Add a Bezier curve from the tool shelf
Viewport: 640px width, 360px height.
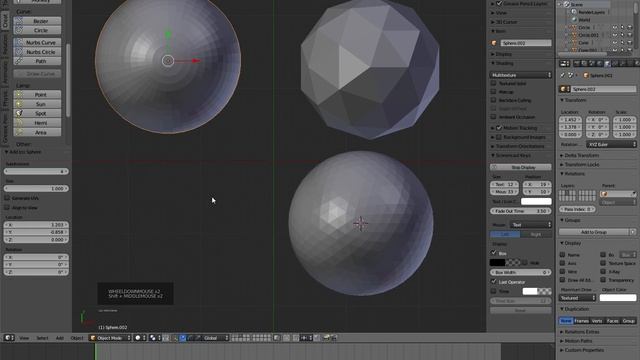pyautogui.click(x=37, y=21)
